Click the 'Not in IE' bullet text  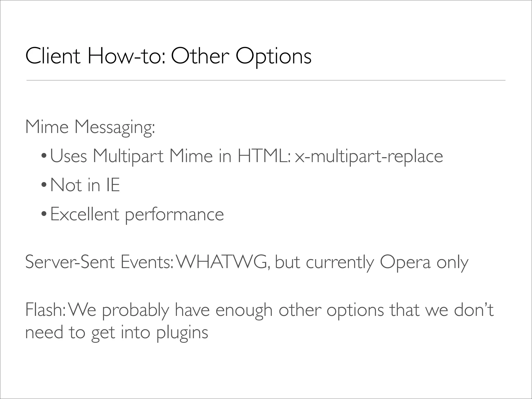pos(85,185)
